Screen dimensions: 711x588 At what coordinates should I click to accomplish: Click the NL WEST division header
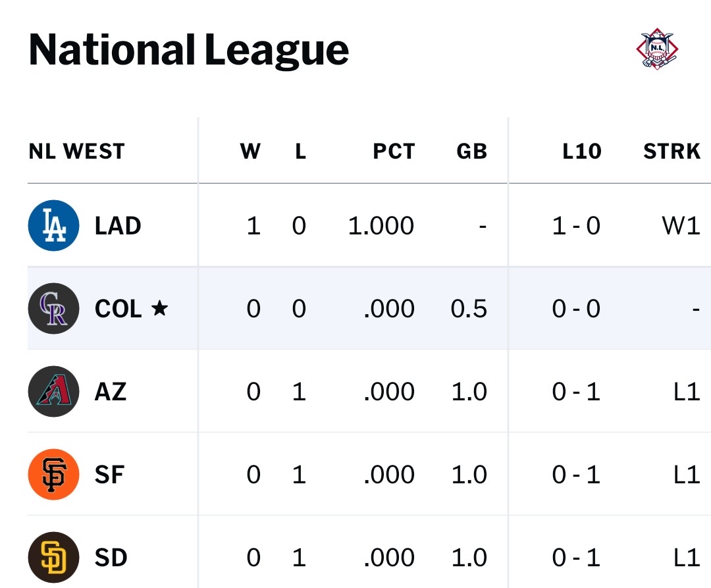[76, 151]
